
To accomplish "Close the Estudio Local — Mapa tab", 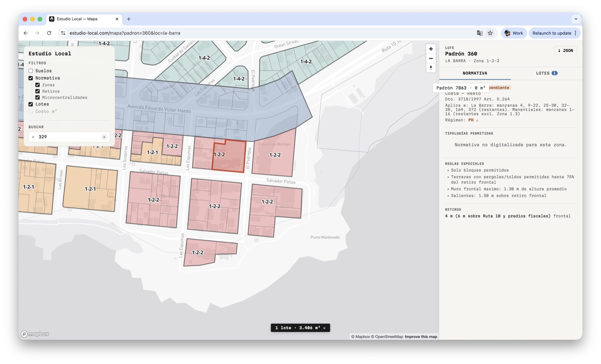I will 117,19.
